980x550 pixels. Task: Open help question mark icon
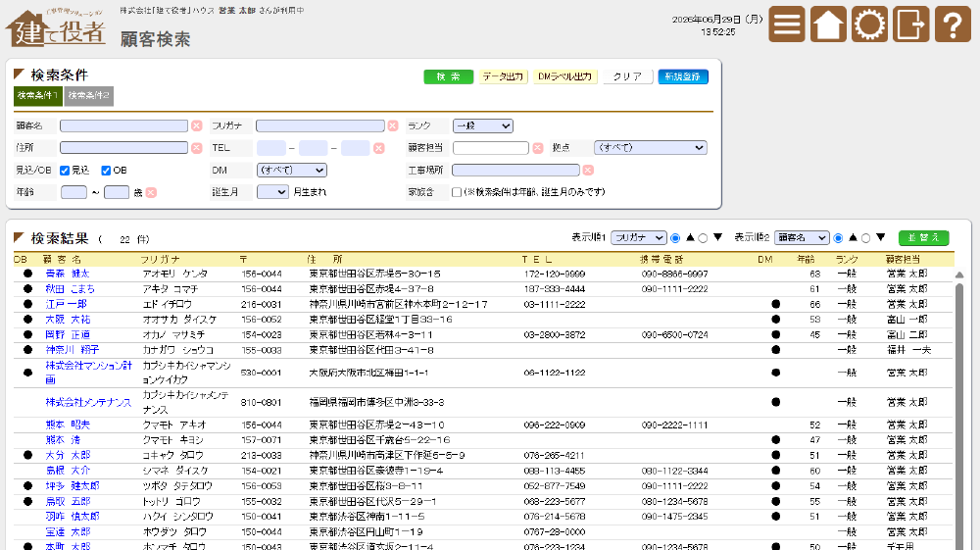[953, 25]
